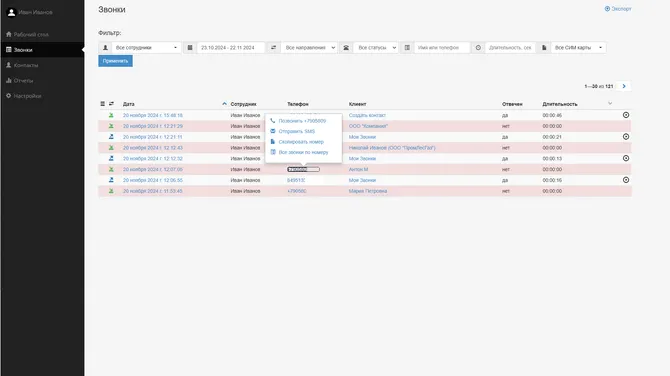Toggle the sort arrow in the Дата column
This screenshot has width=670, height=376.
224,104
